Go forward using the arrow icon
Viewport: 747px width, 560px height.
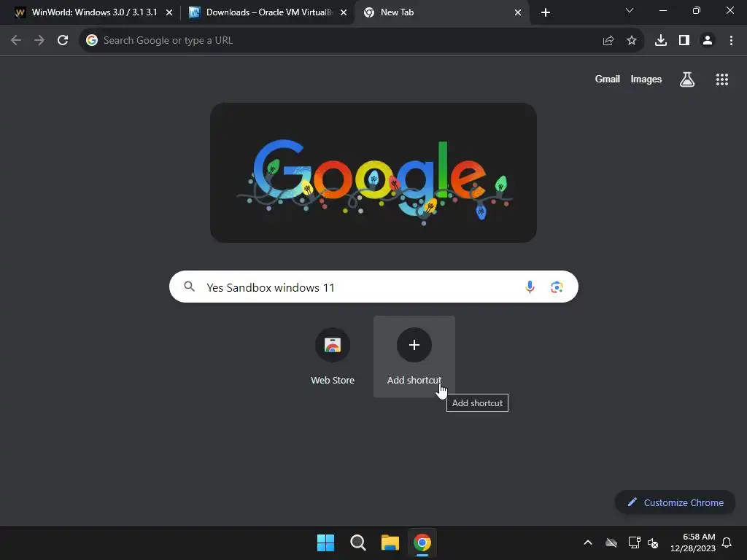click(x=39, y=41)
